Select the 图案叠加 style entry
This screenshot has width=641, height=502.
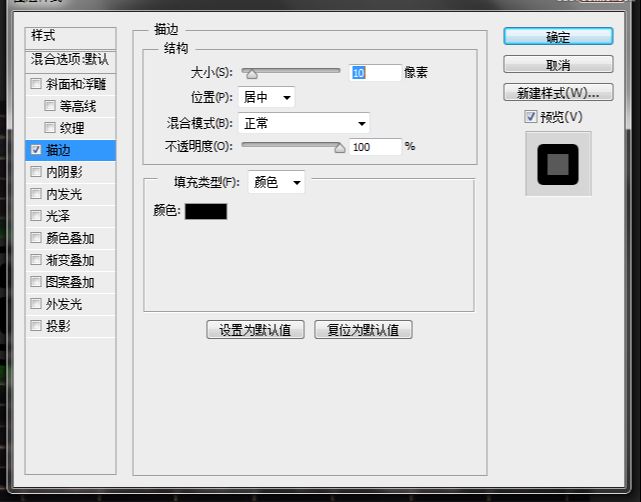(x=70, y=282)
